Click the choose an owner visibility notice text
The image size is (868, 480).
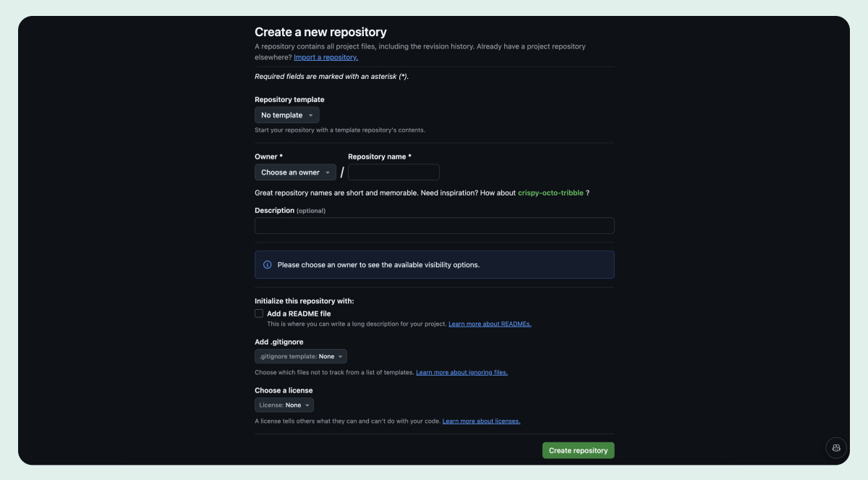point(378,265)
